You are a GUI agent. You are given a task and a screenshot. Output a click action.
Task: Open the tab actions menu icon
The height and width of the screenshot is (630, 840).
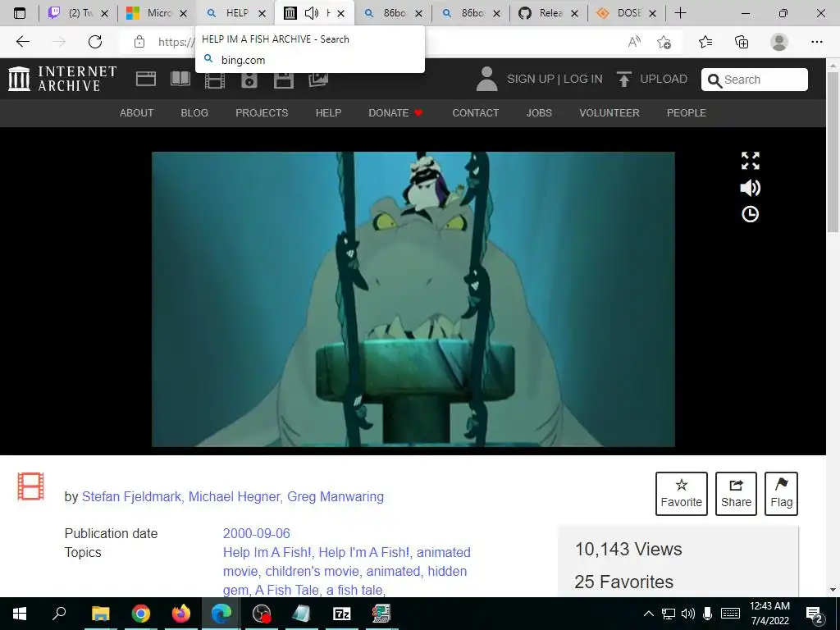[x=20, y=13]
